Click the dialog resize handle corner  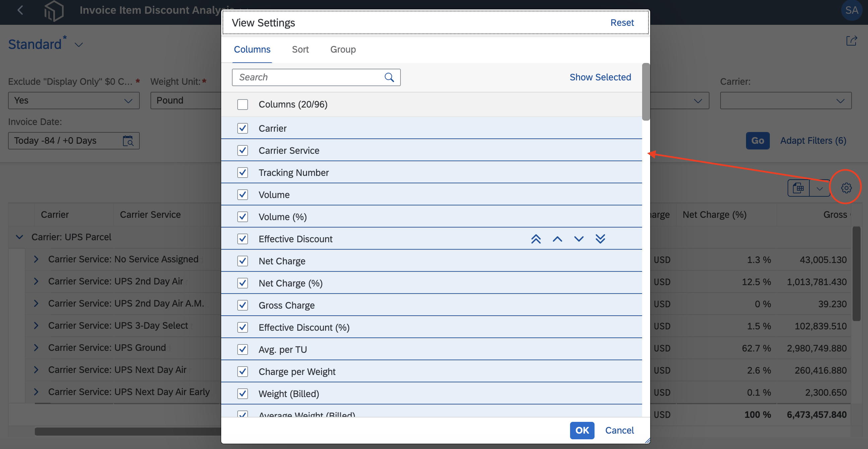pyautogui.click(x=647, y=440)
